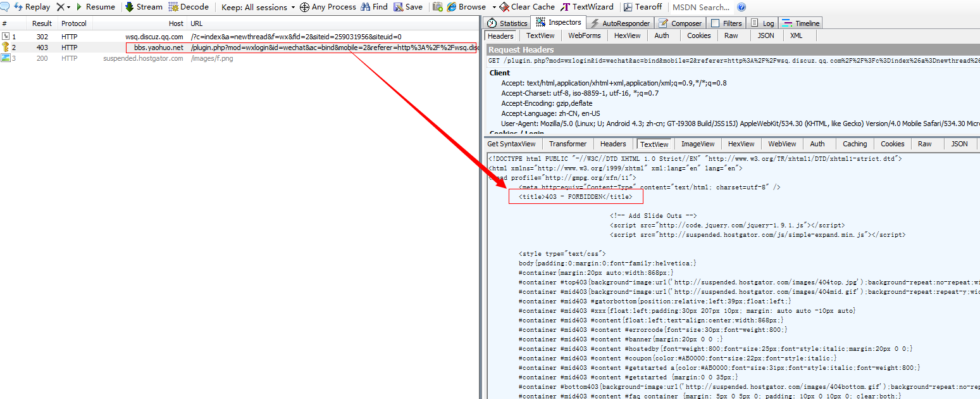
Task: Save sessions using the Save button
Action: [408, 7]
